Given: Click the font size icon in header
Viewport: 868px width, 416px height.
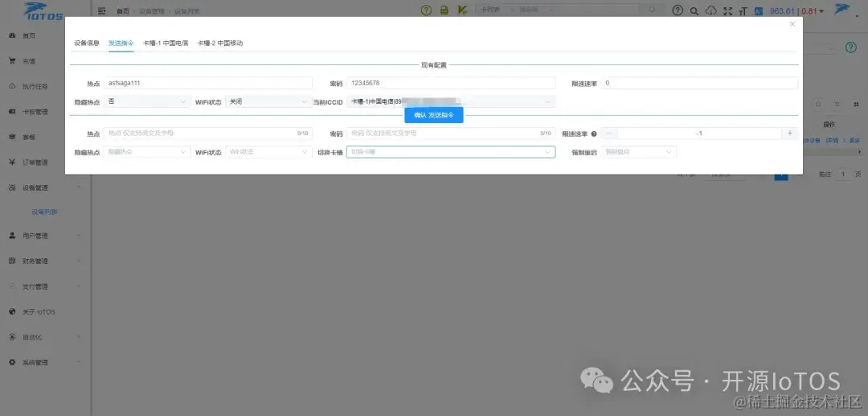Looking at the screenshot, I should pos(743,11).
